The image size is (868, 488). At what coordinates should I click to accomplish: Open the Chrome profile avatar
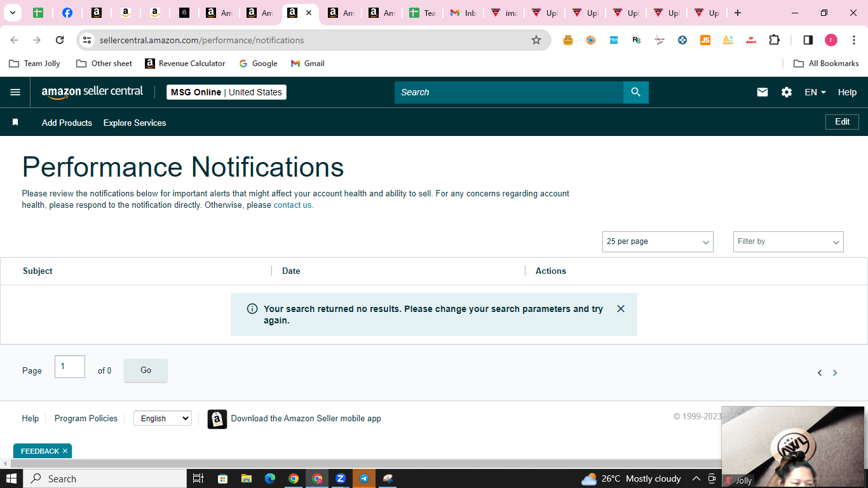coord(831,40)
